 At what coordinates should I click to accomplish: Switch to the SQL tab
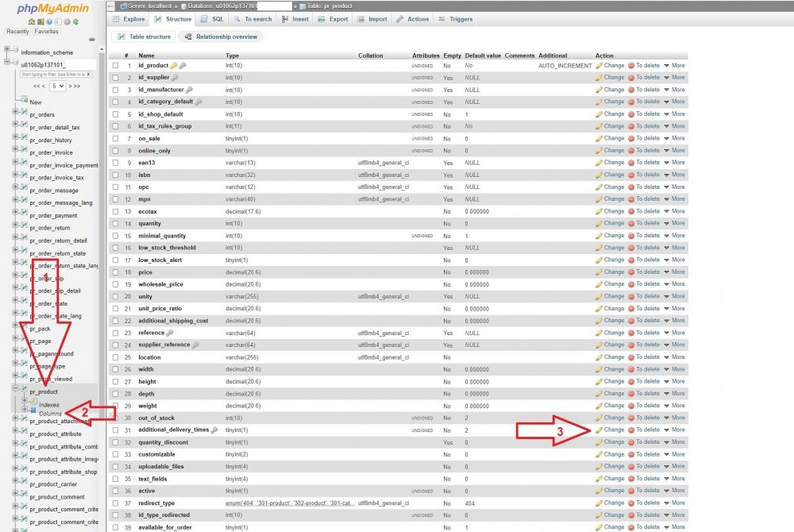212,19
